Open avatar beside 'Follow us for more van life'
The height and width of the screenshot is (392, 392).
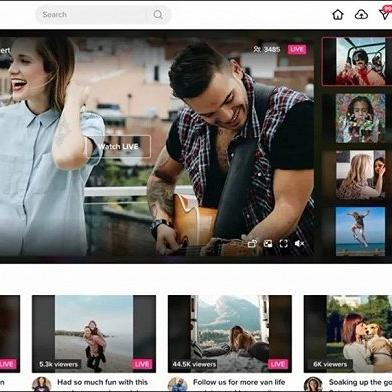coord(178,384)
